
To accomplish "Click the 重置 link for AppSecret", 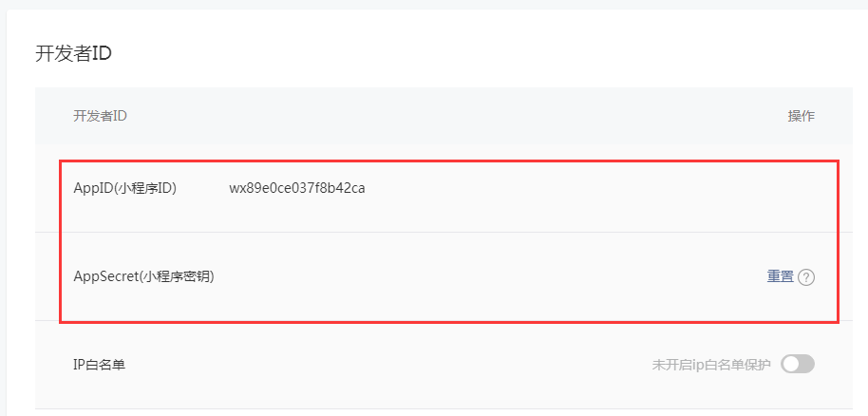I will tap(780, 276).
